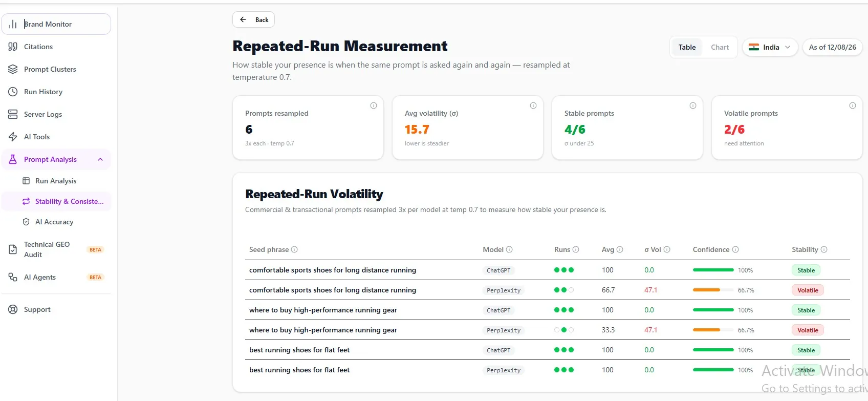The image size is (868, 401).
Task: Click the 4/6 stable prompts value
Action: click(x=575, y=130)
